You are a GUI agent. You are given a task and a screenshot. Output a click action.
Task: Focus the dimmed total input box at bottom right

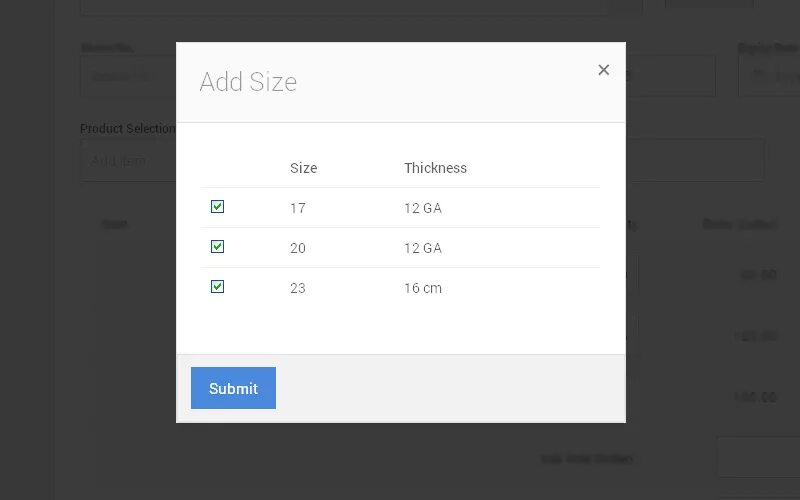(x=758, y=457)
